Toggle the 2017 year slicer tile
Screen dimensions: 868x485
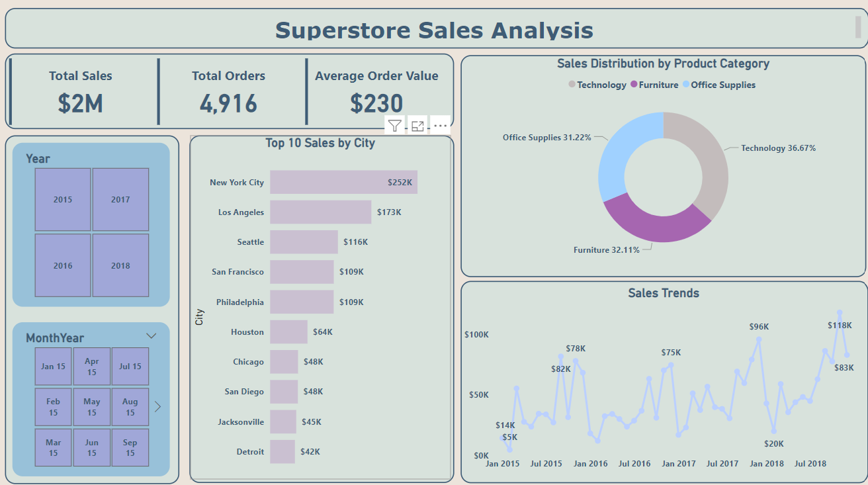click(120, 199)
